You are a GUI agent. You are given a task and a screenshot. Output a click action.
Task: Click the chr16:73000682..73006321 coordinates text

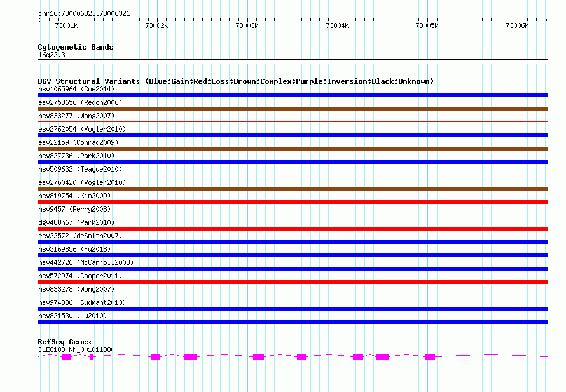84,13
